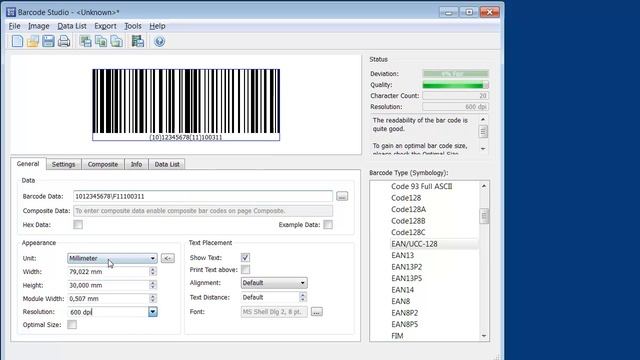The image size is (640, 360).
Task: Click the Barcode Data input field
Action: tap(203, 196)
